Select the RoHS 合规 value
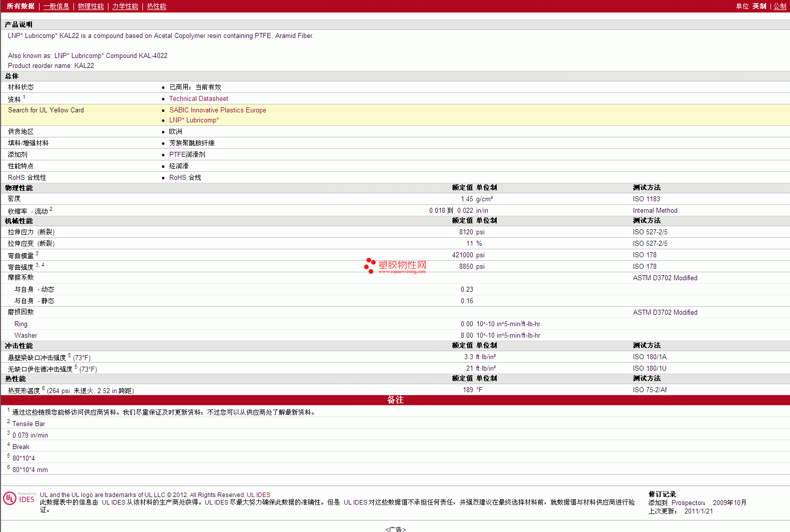Image resolution: width=790 pixels, height=532 pixels. (185, 177)
